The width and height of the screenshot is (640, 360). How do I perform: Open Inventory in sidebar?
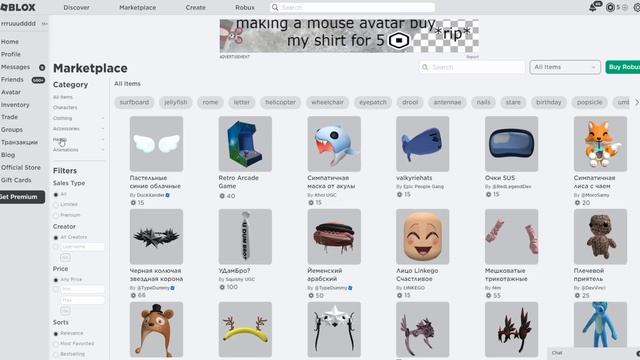click(15, 105)
